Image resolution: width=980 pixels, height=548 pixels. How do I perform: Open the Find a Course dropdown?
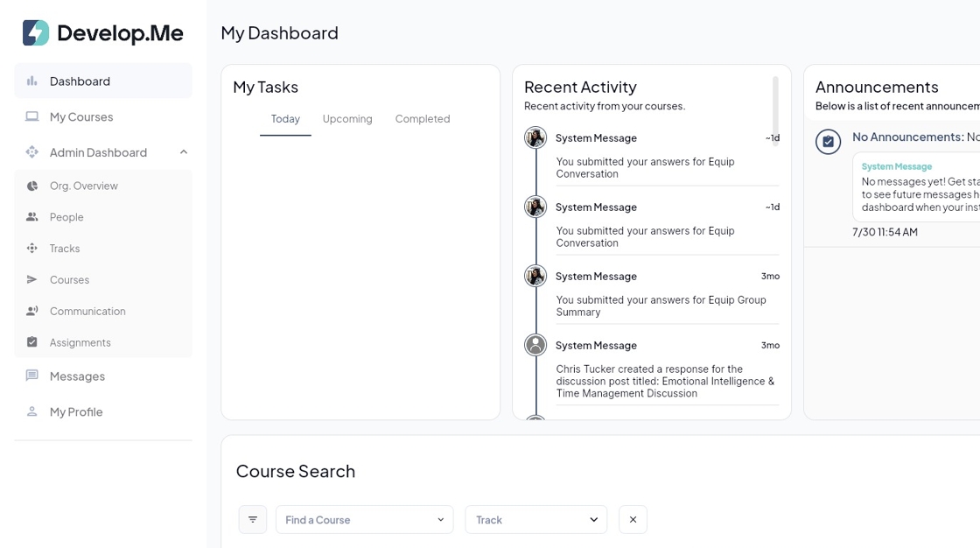click(364, 520)
